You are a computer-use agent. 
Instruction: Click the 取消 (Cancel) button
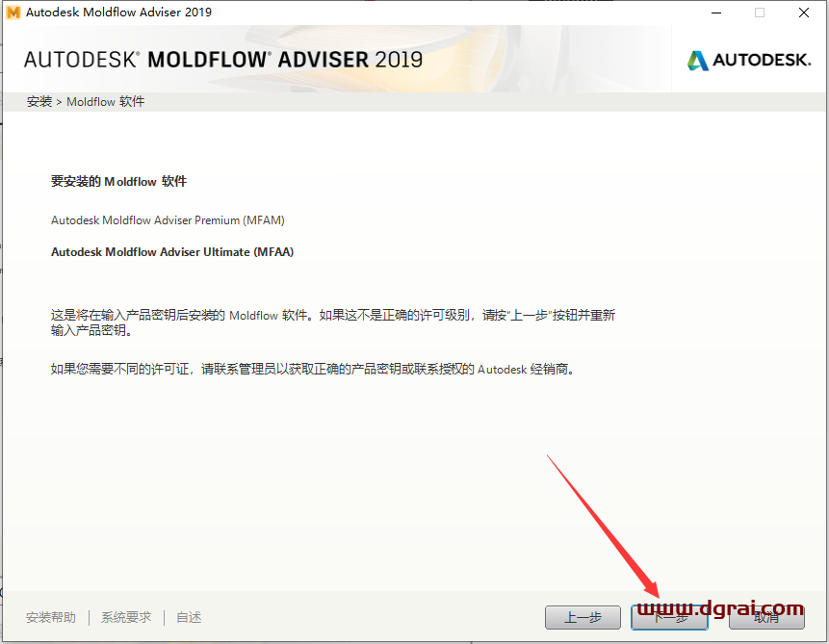coord(766,618)
